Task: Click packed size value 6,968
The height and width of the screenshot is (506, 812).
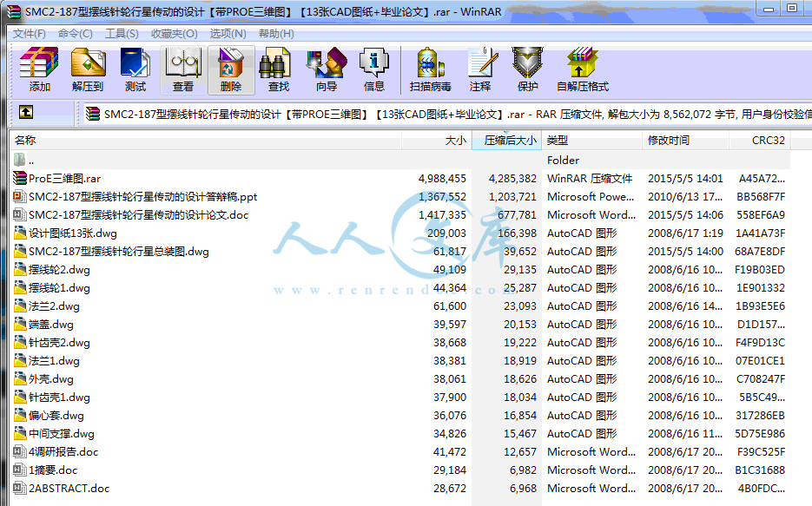Action: coord(524,489)
